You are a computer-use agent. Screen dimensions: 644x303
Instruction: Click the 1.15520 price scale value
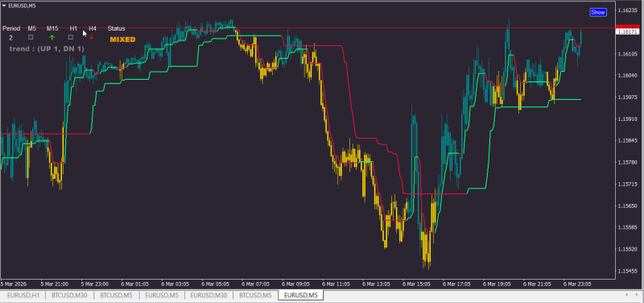click(627, 249)
